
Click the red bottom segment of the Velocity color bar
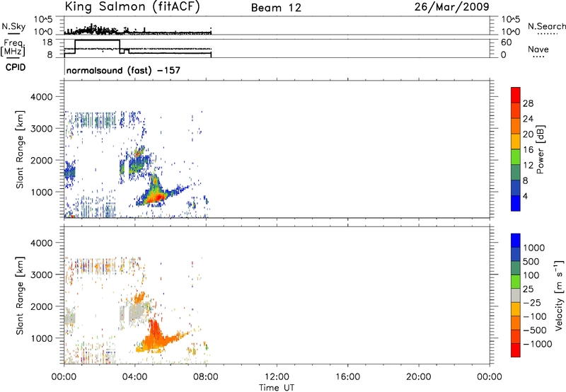[x=516, y=350]
